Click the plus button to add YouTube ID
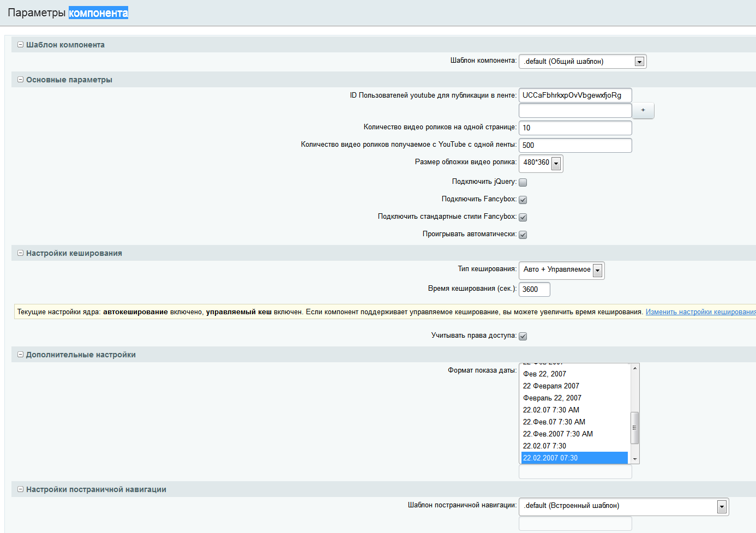756x533 pixels. [643, 111]
